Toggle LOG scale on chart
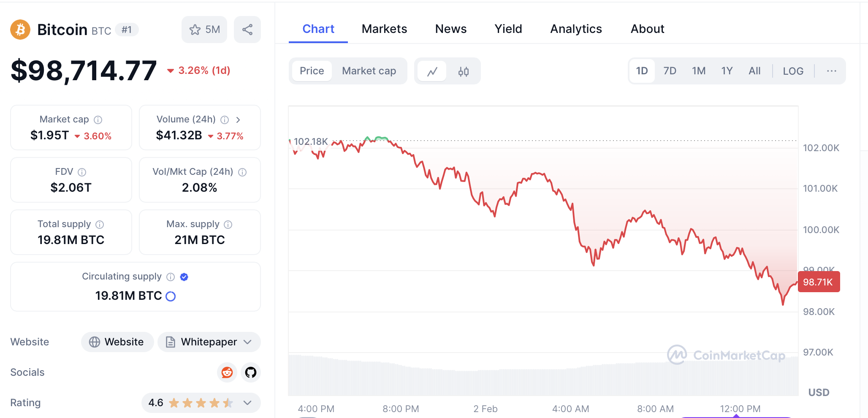 [793, 71]
